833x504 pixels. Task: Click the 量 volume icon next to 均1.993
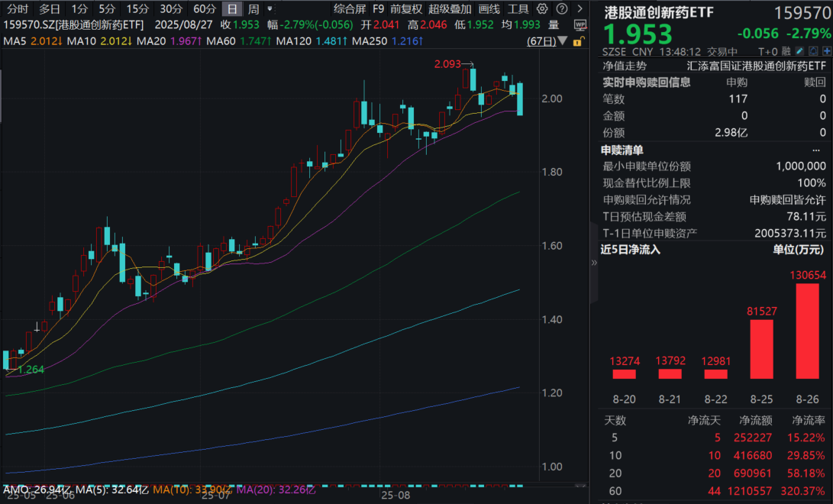click(554, 24)
